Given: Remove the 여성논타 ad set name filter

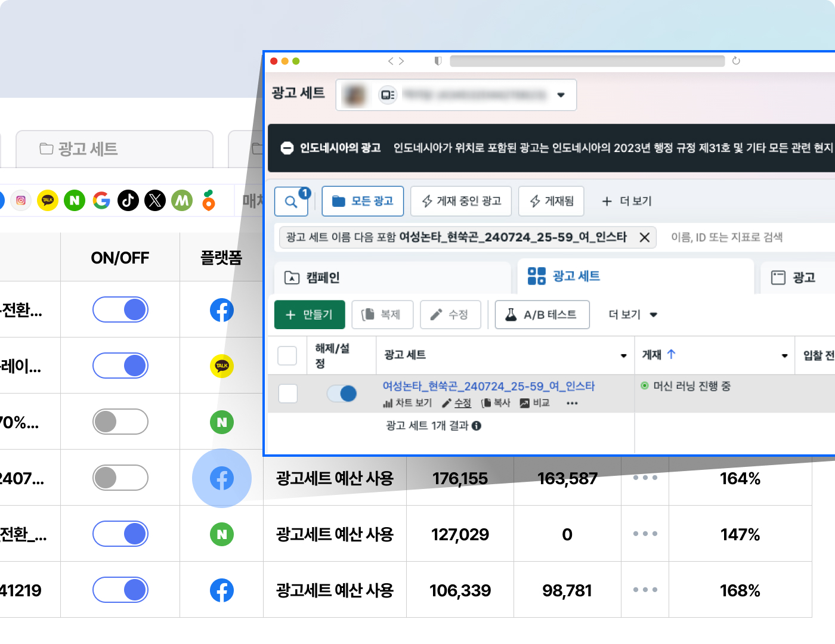Looking at the screenshot, I should (x=645, y=237).
